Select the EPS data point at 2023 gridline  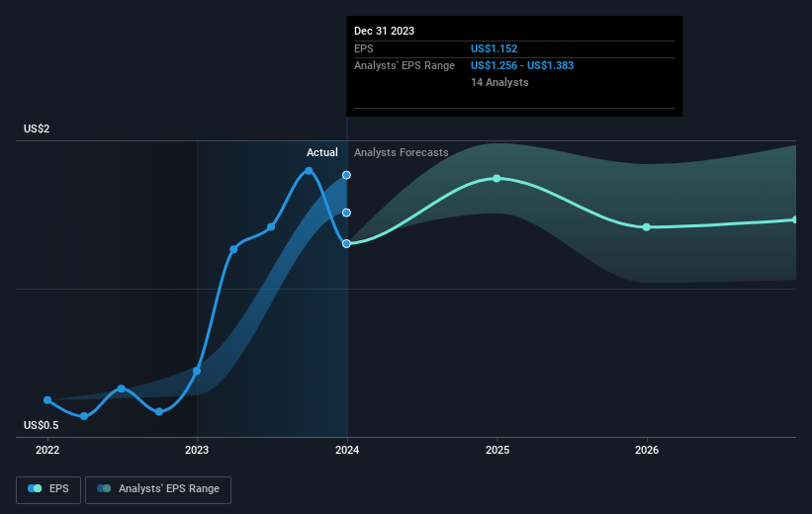coord(197,371)
